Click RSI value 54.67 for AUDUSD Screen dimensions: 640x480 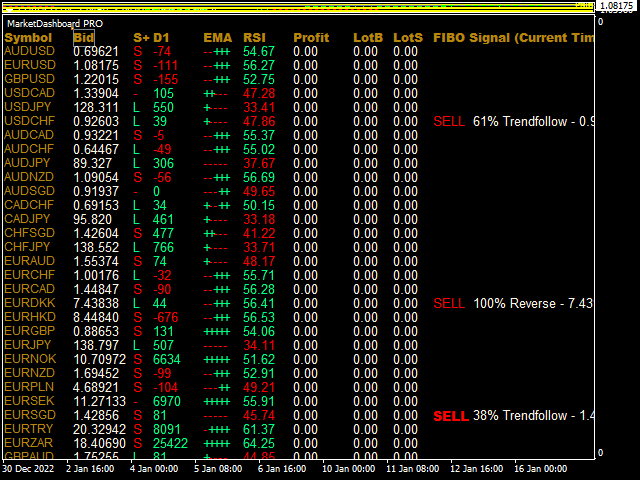[x=259, y=51]
